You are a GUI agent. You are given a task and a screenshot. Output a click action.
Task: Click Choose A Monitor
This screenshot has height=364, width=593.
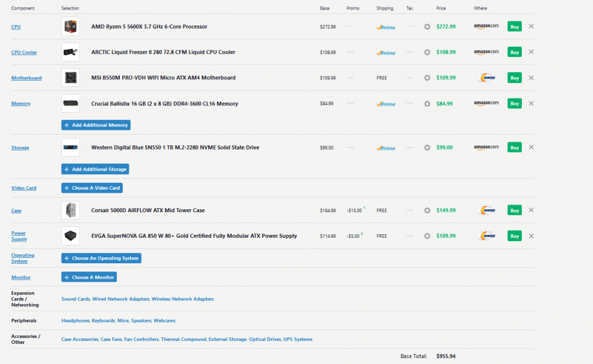coord(88,277)
